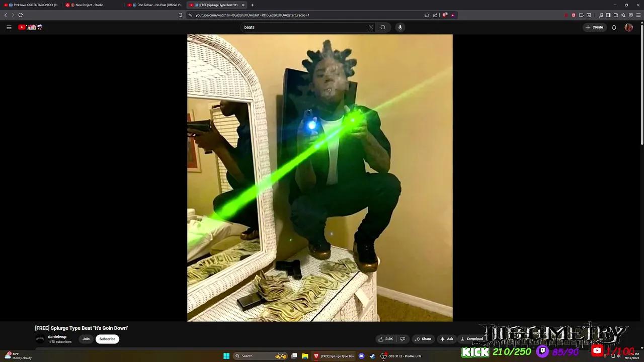Viewport: 644px width, 362px height.
Task: Open the media control music note icon
Action: pyautogui.click(x=601, y=15)
